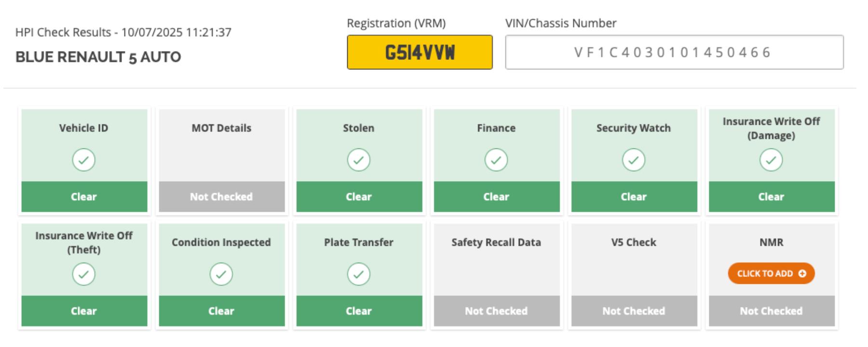Click the Finance Clear status bar
The image size is (868, 347).
coord(497,197)
